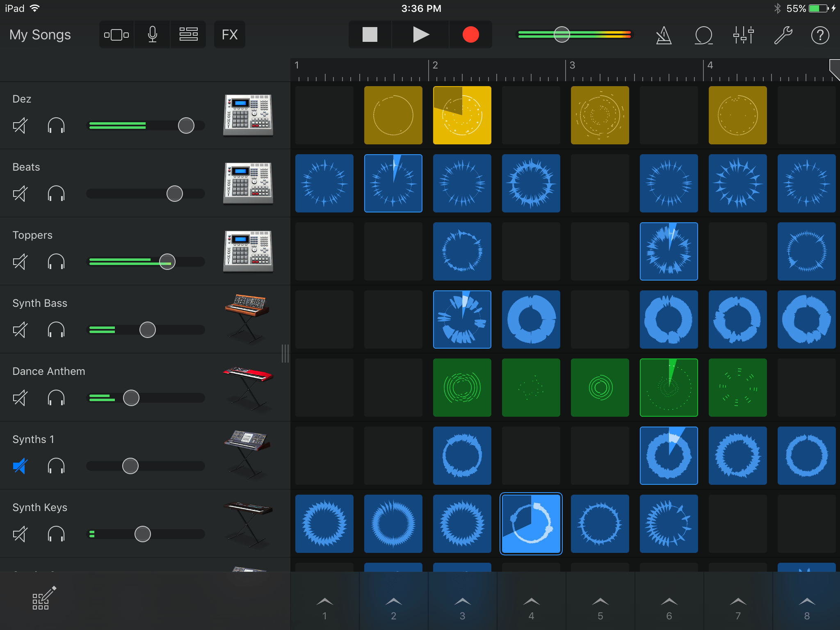Go back to My Songs
This screenshot has width=840, height=630.
coord(40,35)
